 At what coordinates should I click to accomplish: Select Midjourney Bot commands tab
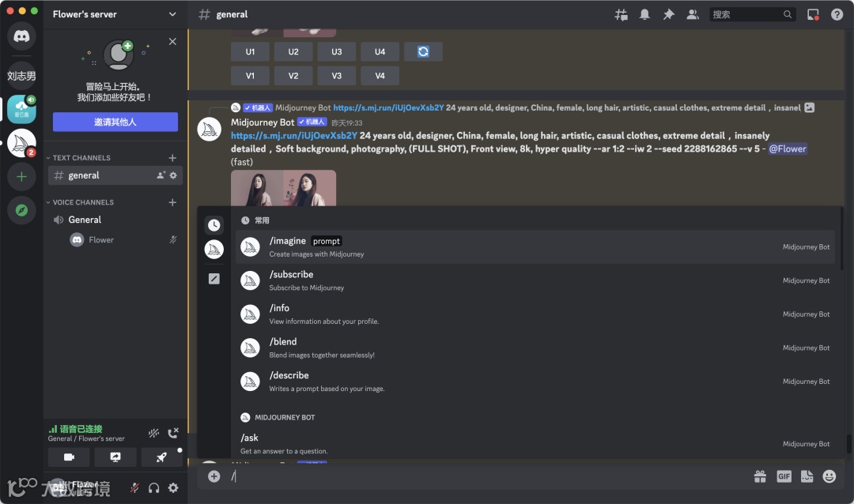click(214, 250)
